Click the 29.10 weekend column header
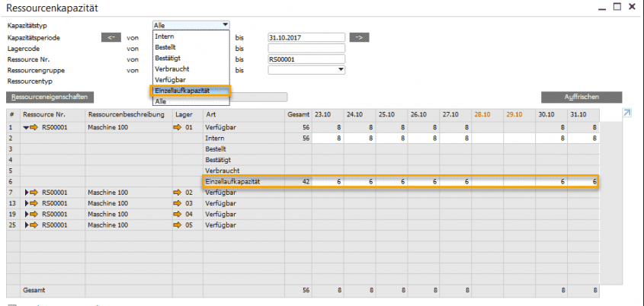Screen dimensions: 644x306 click(x=520, y=115)
